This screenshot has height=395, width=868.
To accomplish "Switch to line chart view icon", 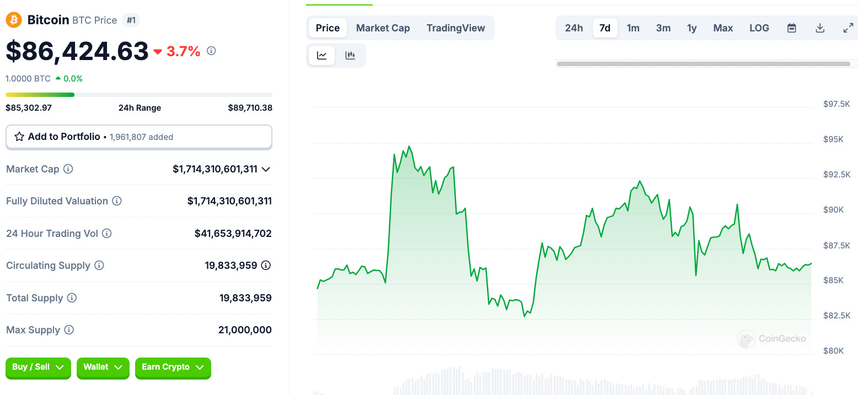I will (322, 55).
